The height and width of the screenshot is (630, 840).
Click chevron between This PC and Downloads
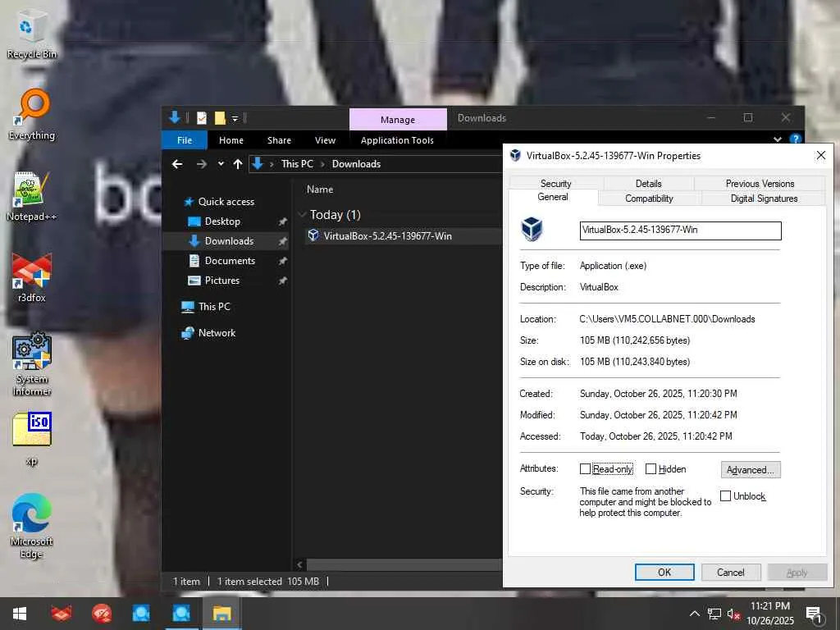coord(322,164)
